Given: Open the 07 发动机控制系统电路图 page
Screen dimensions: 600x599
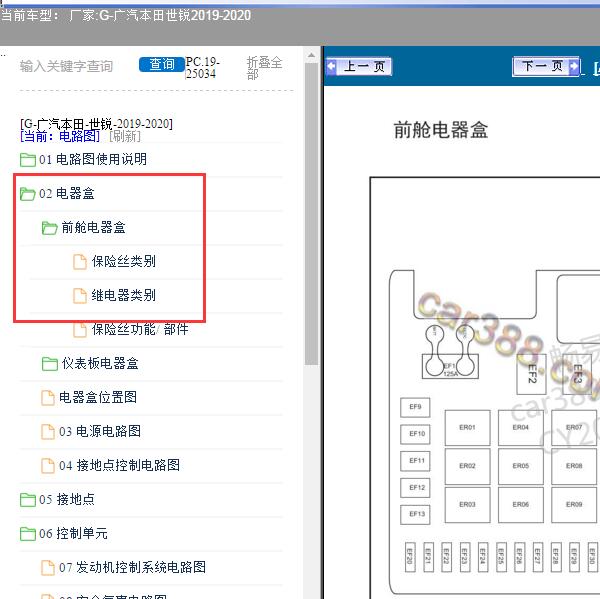Looking at the screenshot, I should coord(132,567).
